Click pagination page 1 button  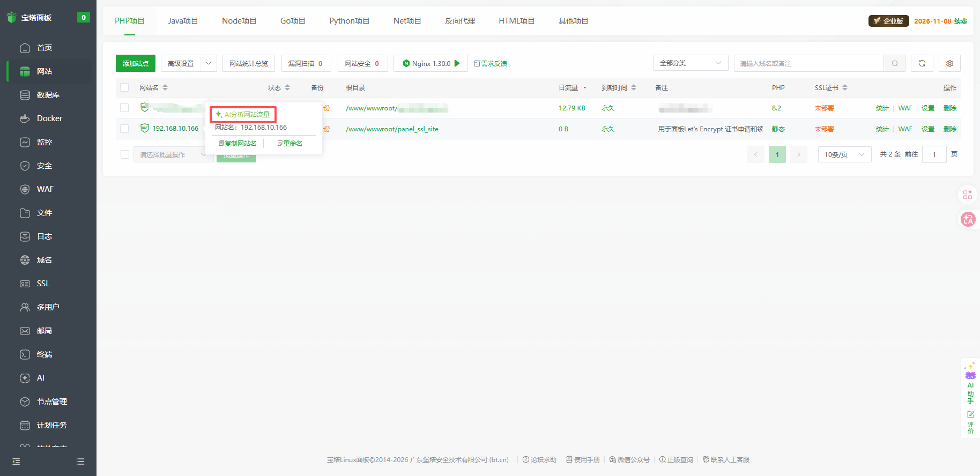tap(777, 154)
